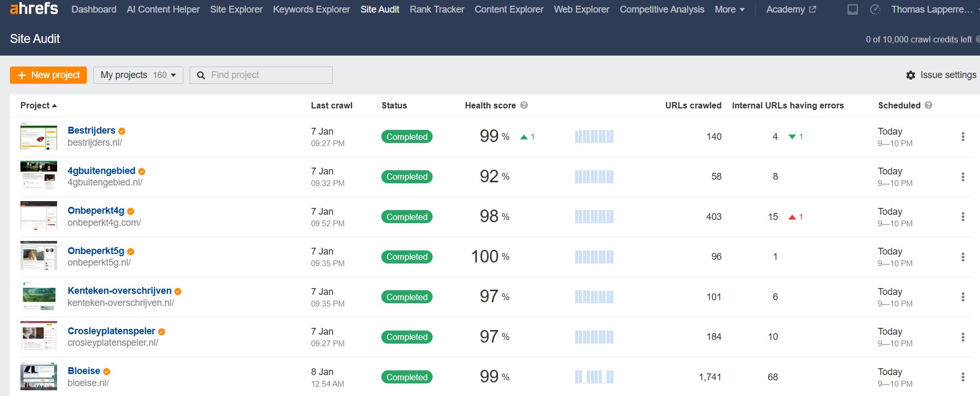980x396 pixels.
Task: Open Competitive Analysis
Action: 662,9
